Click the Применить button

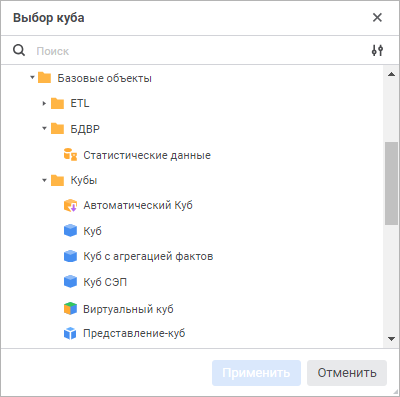point(256,373)
